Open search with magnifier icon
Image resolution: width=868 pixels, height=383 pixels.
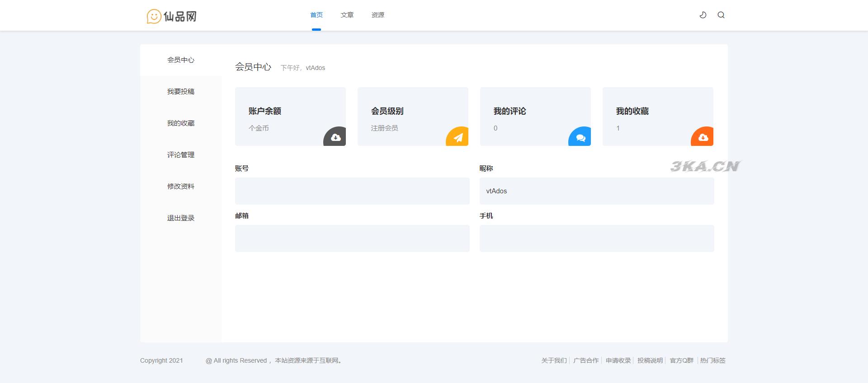(721, 15)
